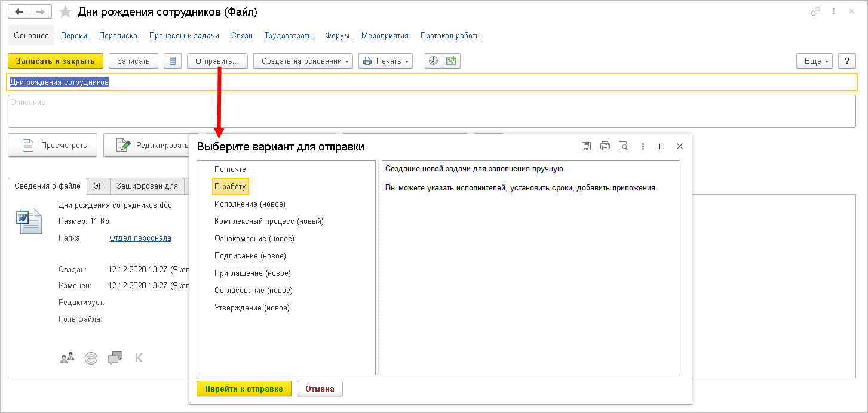Open help with the question mark button

coord(847,61)
